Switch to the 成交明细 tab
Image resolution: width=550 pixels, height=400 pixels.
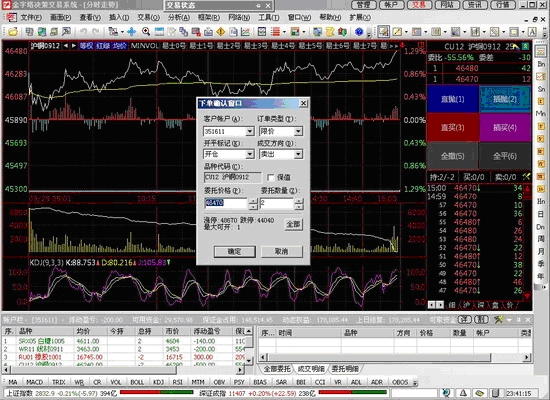[x=311, y=369]
